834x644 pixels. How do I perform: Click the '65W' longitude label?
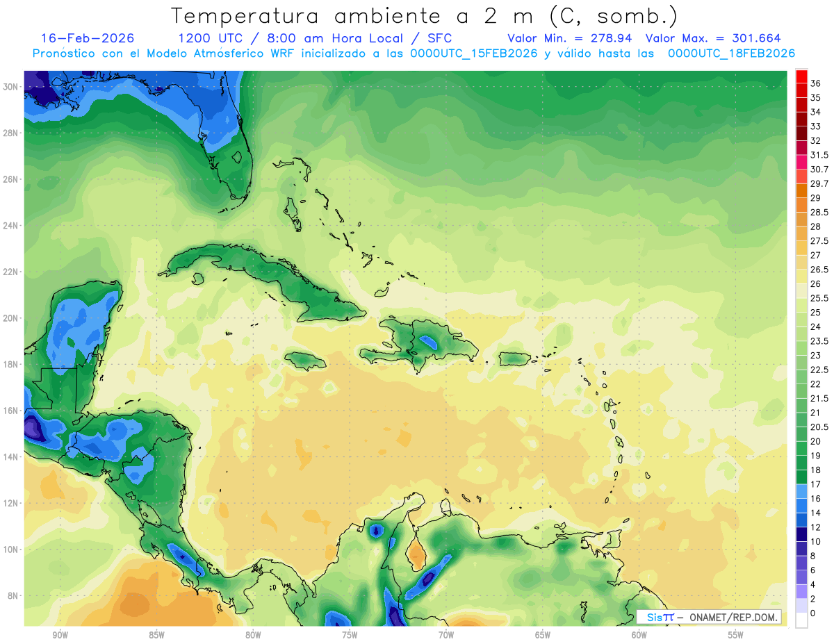point(543,635)
